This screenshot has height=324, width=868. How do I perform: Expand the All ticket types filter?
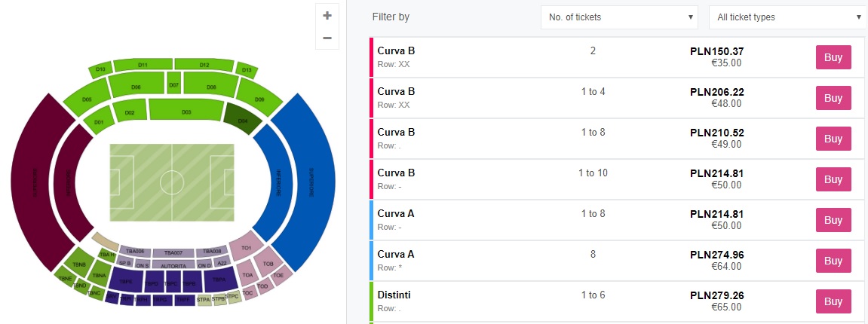pyautogui.click(x=787, y=17)
